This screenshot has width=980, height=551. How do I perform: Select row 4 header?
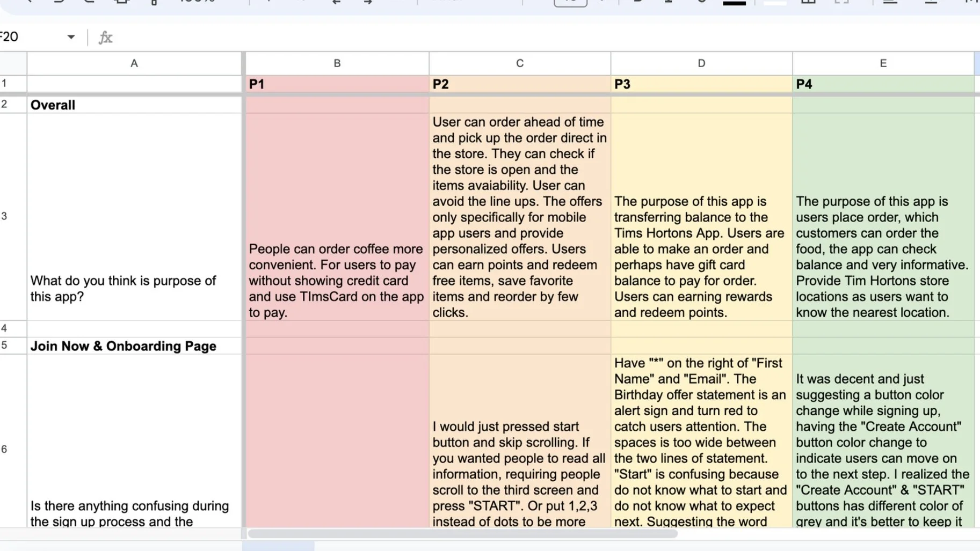pos(13,328)
